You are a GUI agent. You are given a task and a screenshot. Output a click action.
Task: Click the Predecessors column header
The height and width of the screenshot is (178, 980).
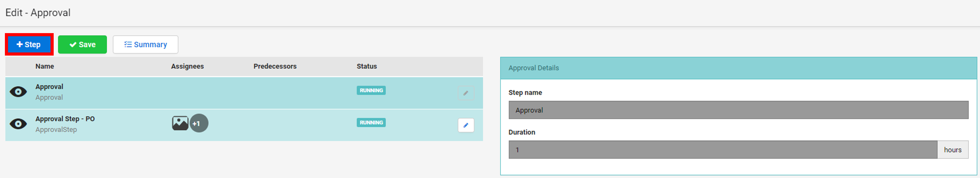click(275, 66)
